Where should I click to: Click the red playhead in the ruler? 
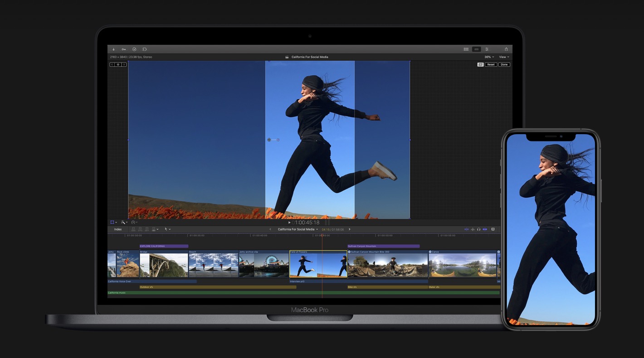322,235
